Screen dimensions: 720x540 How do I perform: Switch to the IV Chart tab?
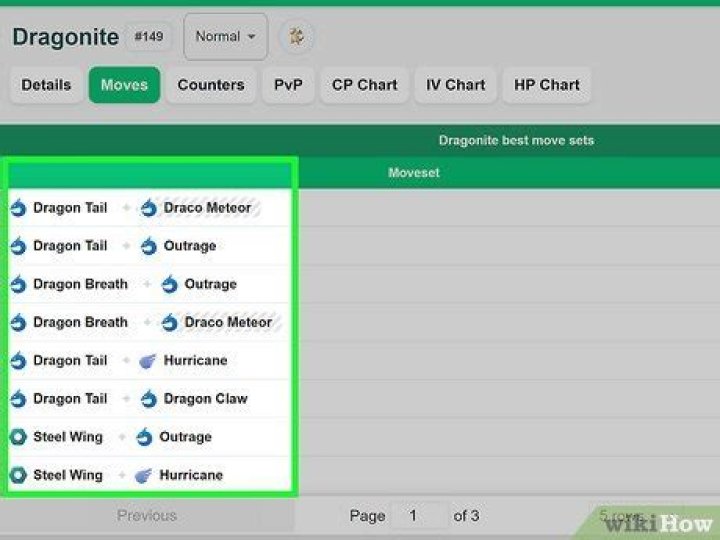(x=456, y=85)
